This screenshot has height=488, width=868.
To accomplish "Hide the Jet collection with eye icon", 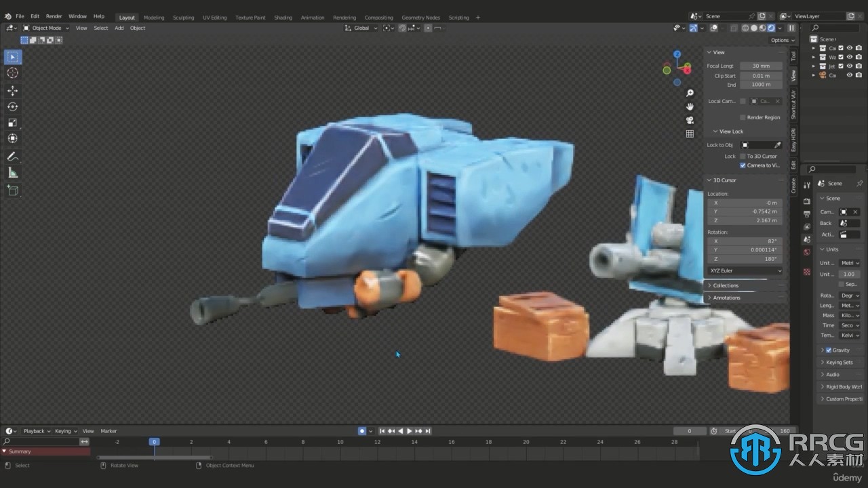I will click(849, 66).
